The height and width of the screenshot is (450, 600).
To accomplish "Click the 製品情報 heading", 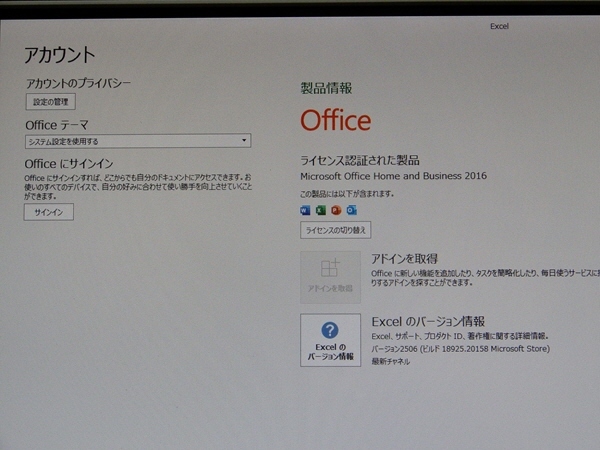I will [326, 88].
